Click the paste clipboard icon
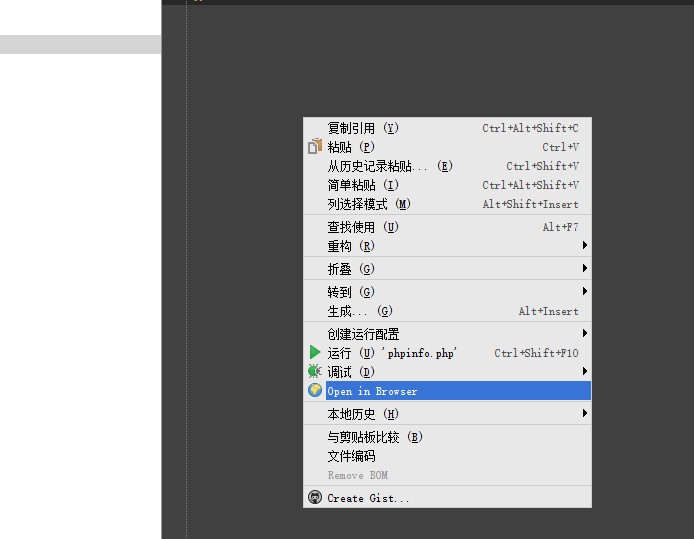This screenshot has width=694, height=539. (315, 146)
